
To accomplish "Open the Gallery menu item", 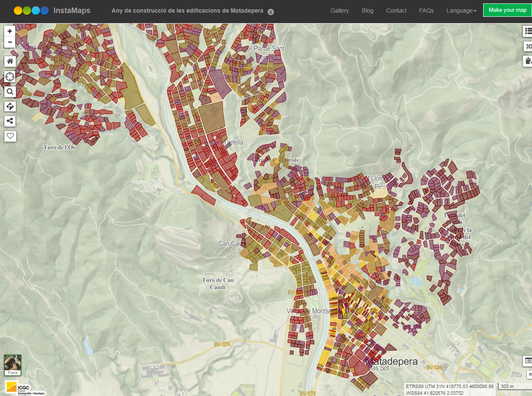I will [x=340, y=11].
